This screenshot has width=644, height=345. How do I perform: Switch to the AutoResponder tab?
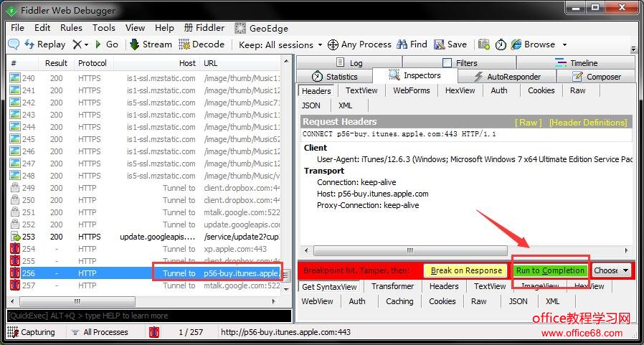click(x=507, y=77)
